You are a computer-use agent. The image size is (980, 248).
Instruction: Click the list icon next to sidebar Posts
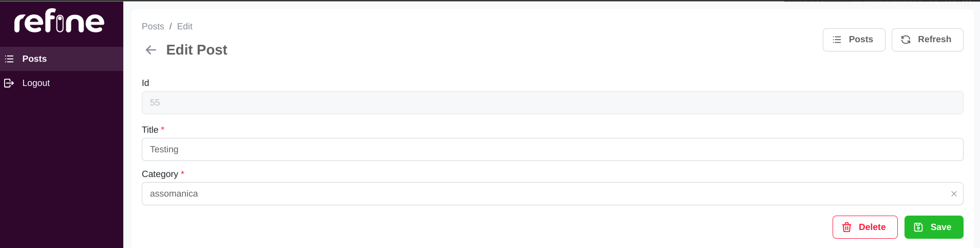[x=9, y=59]
